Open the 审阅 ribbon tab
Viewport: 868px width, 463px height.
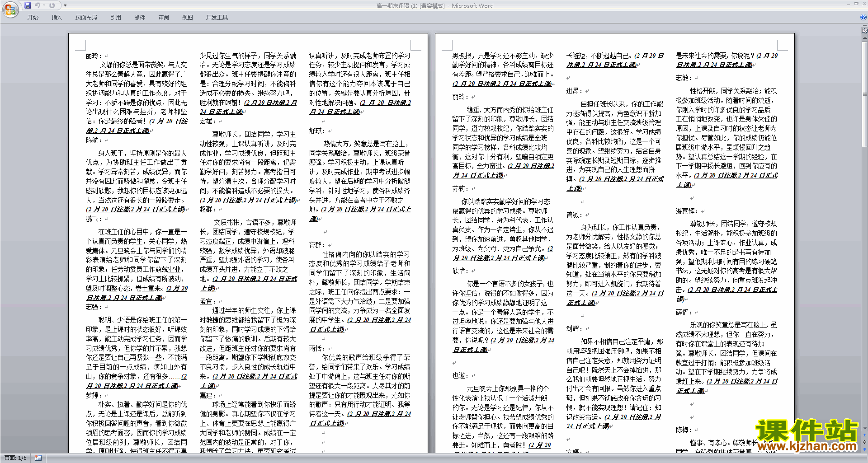coord(164,17)
